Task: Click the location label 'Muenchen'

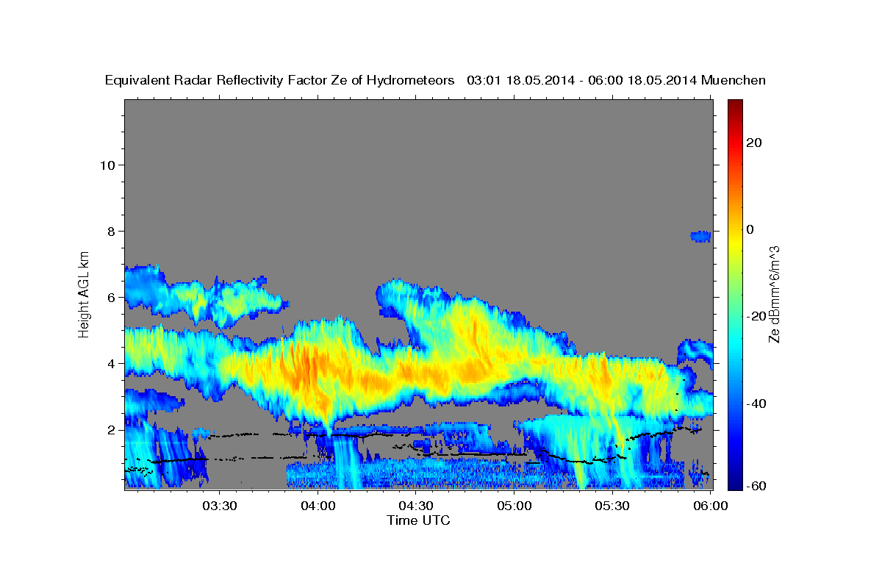Action: tap(734, 80)
